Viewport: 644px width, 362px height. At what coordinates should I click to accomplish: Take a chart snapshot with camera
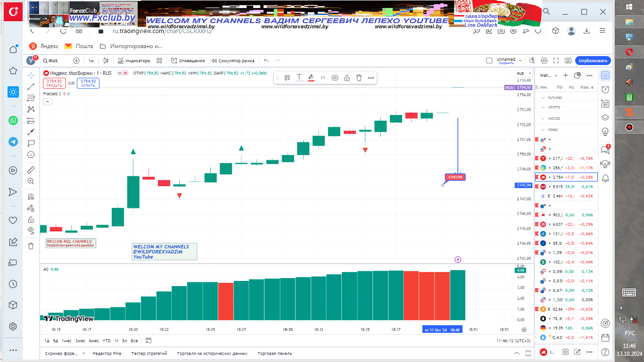tap(569, 61)
